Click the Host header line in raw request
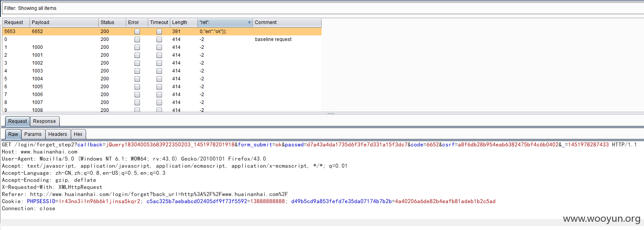644x230 pixels. click(40, 152)
